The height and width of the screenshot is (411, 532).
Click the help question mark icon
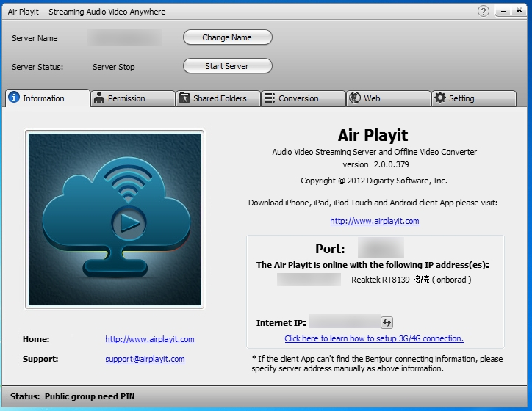coord(484,11)
